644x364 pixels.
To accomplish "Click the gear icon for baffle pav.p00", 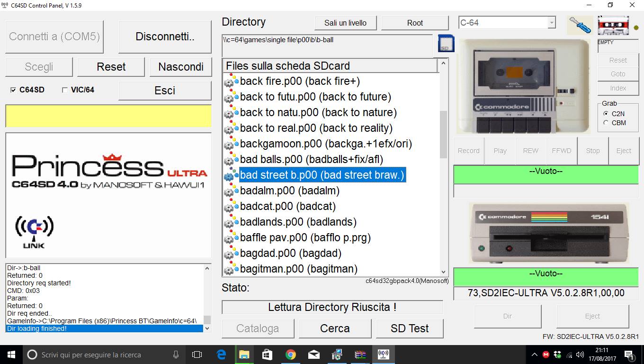I will tap(231, 238).
